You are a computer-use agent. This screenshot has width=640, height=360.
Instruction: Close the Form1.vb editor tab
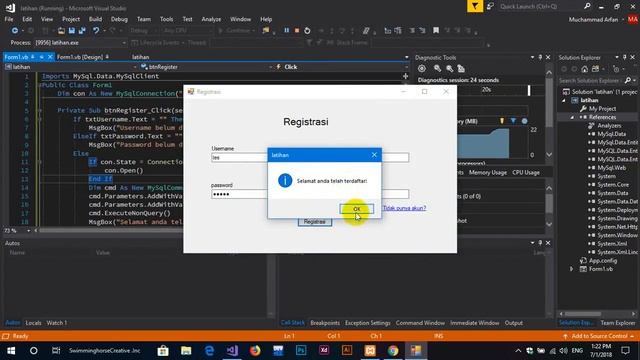tap(50, 57)
